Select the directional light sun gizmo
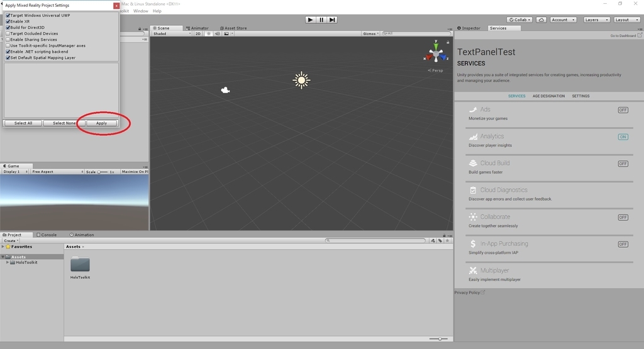 [x=301, y=80]
